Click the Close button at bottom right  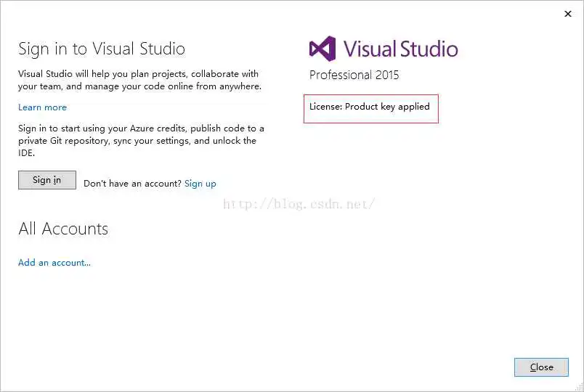(x=541, y=367)
